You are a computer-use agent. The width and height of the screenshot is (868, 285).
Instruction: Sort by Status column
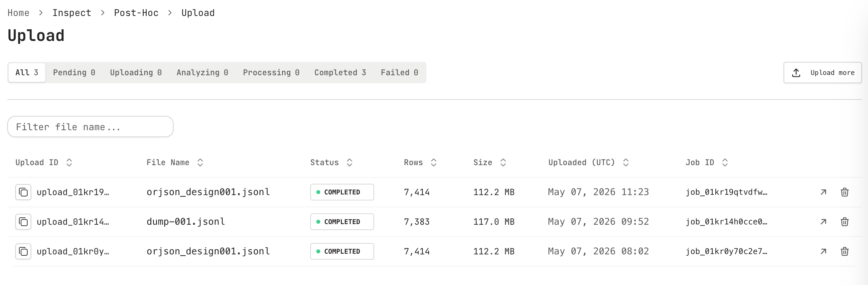tap(332, 162)
